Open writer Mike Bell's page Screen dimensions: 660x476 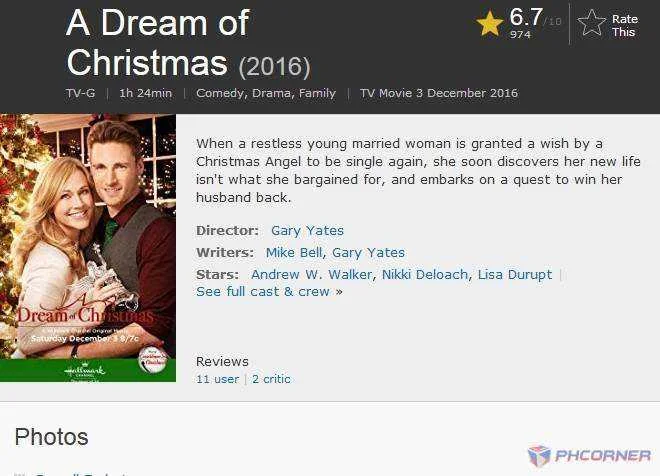pos(294,253)
